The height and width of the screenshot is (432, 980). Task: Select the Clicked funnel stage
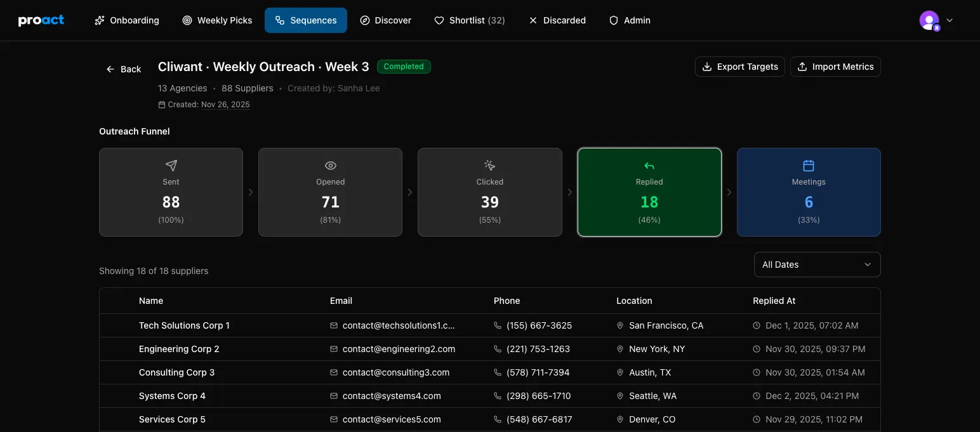[x=489, y=192]
